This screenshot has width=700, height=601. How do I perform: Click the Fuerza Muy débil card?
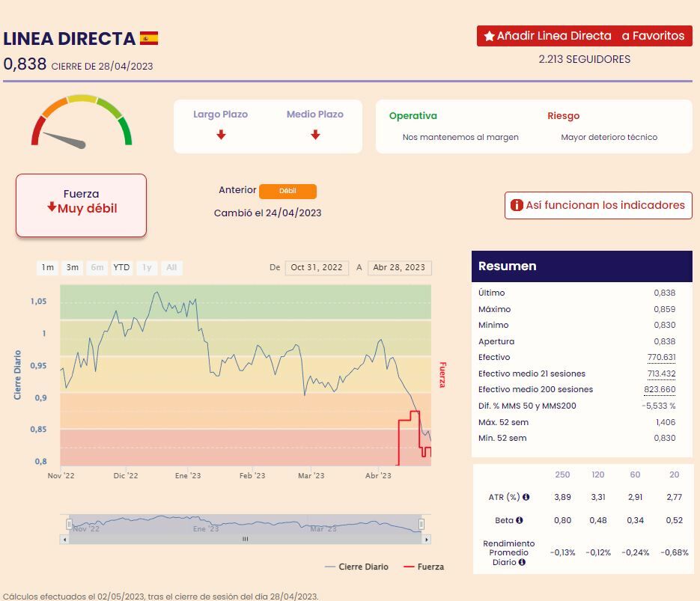point(82,205)
